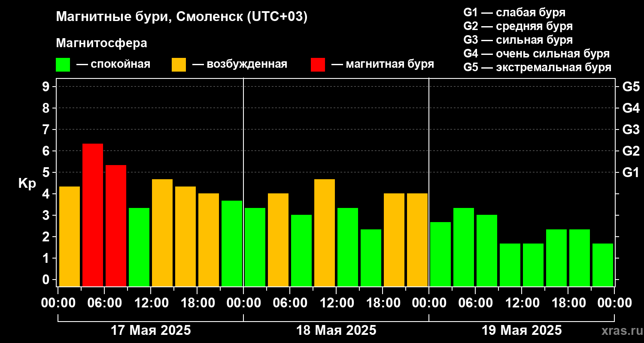Click the '— возбужденная' legend label

click(240, 65)
